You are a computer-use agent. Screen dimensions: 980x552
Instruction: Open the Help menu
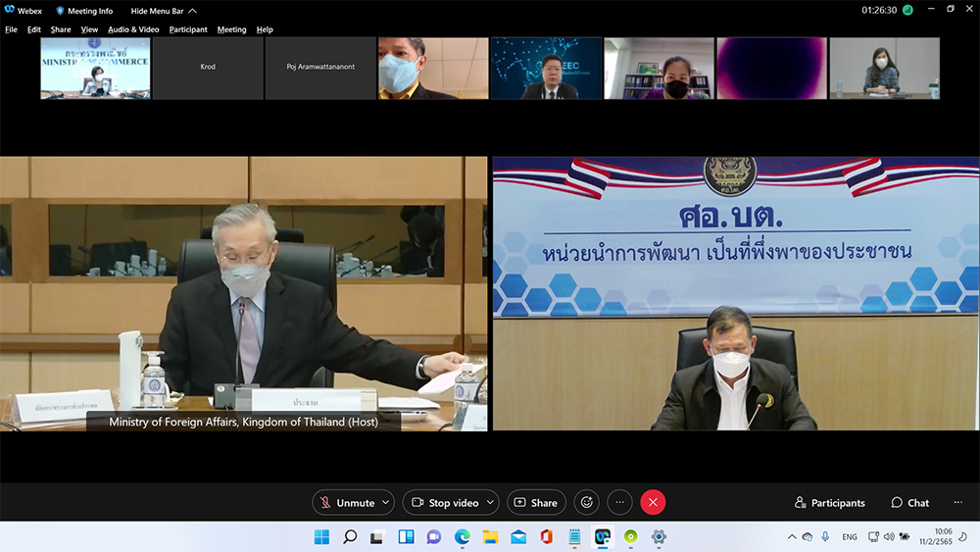(265, 29)
